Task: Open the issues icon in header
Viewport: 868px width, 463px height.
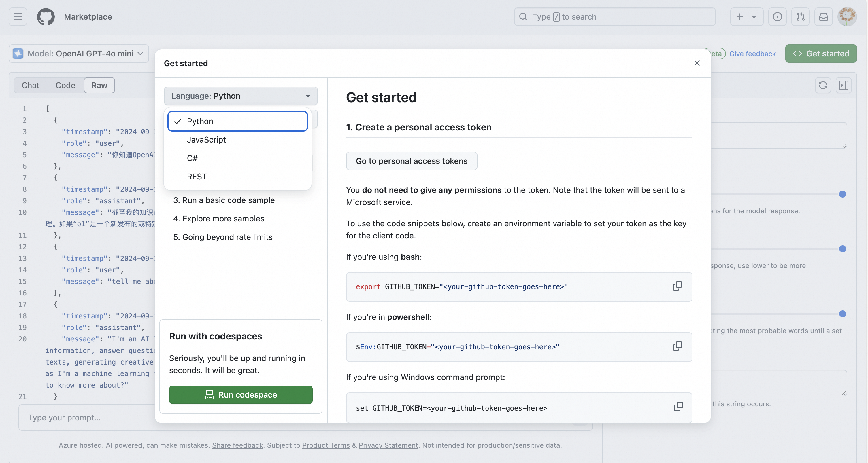Action: click(x=777, y=16)
